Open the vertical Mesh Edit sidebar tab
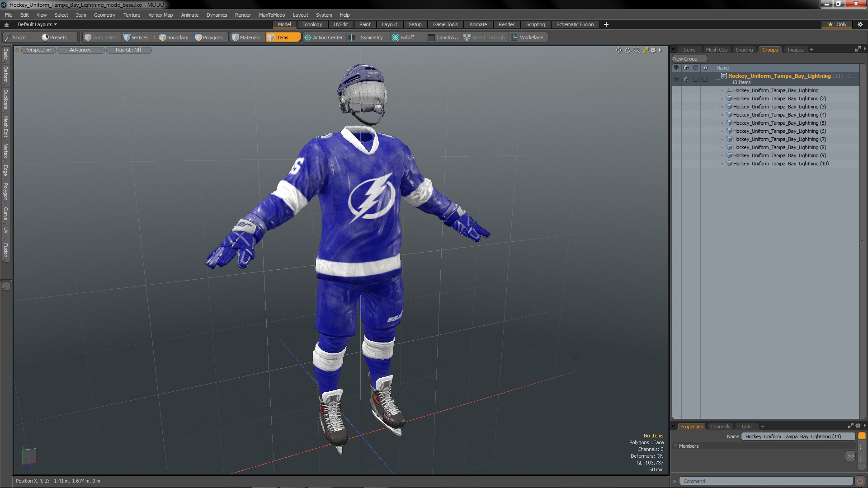The width and height of the screenshot is (868, 488). pos(5,127)
